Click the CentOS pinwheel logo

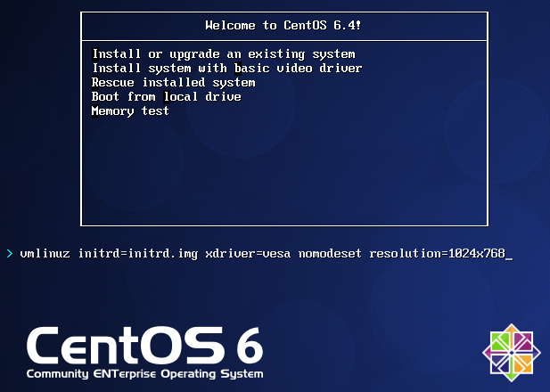coord(512,353)
